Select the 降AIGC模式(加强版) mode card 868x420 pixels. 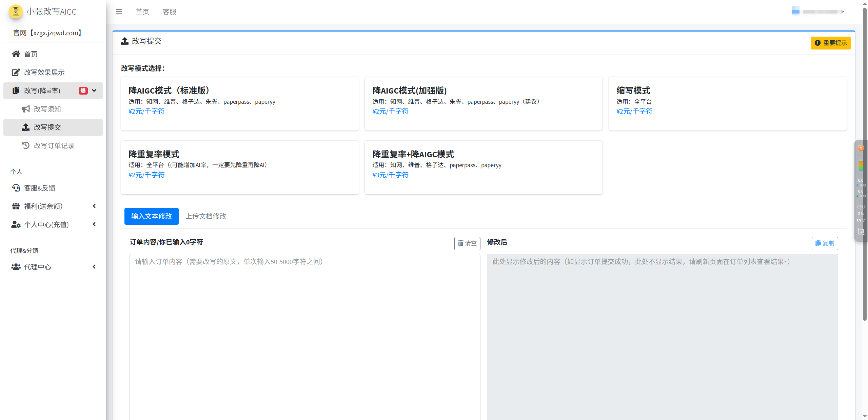click(484, 103)
